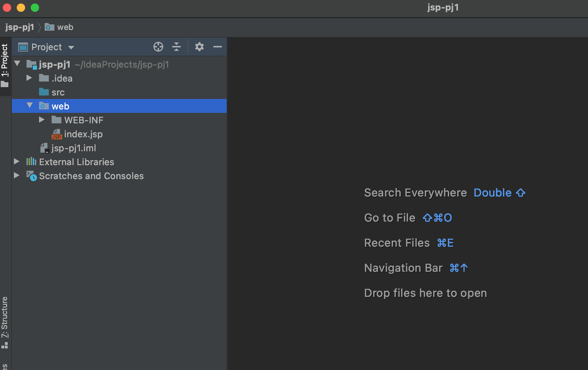The image size is (588, 370).
Task: Click the JSP file icon for index.jsp
Action: tap(56, 134)
